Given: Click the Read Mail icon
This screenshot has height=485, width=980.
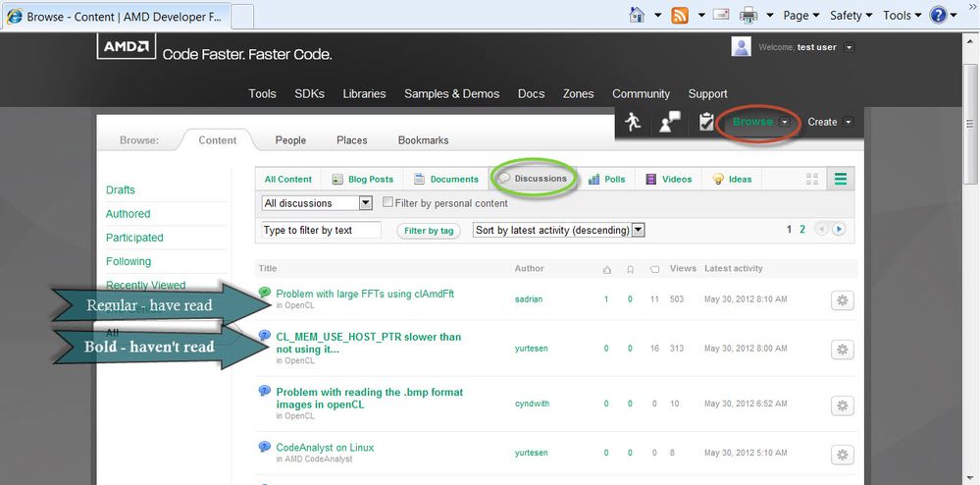Looking at the screenshot, I should 721,14.
